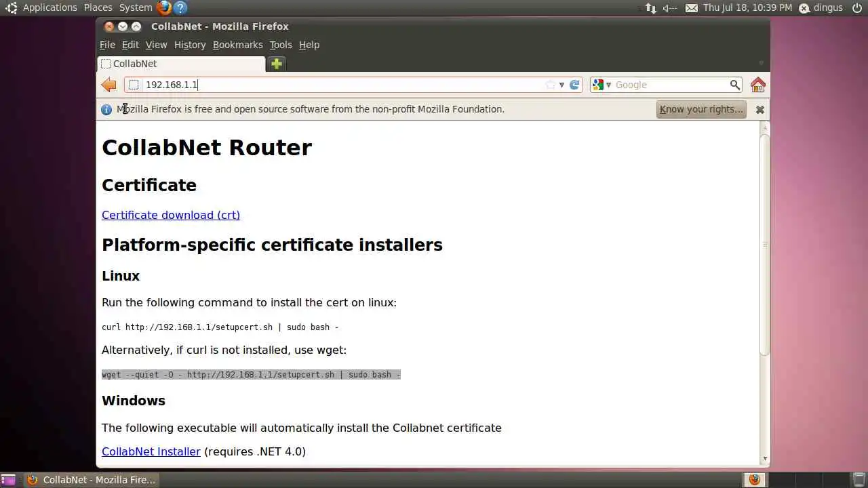Open the Applications menu
This screenshot has width=868, height=488.
click(x=50, y=8)
